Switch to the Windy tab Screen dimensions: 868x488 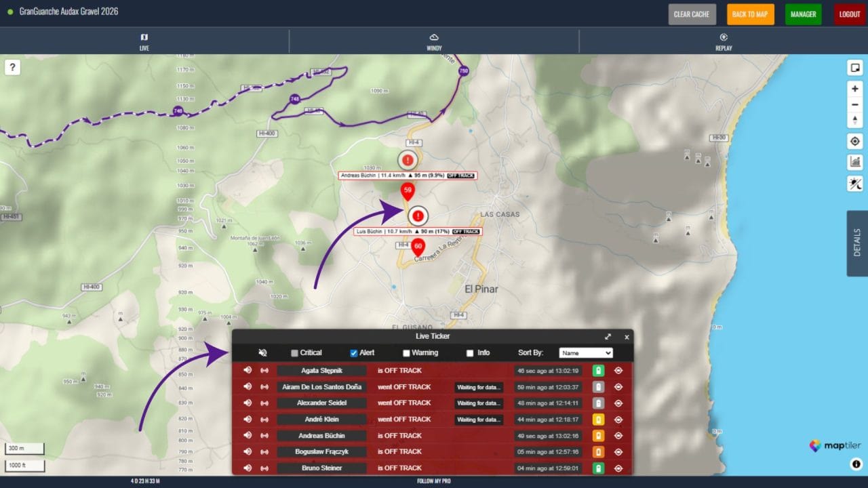click(x=434, y=41)
